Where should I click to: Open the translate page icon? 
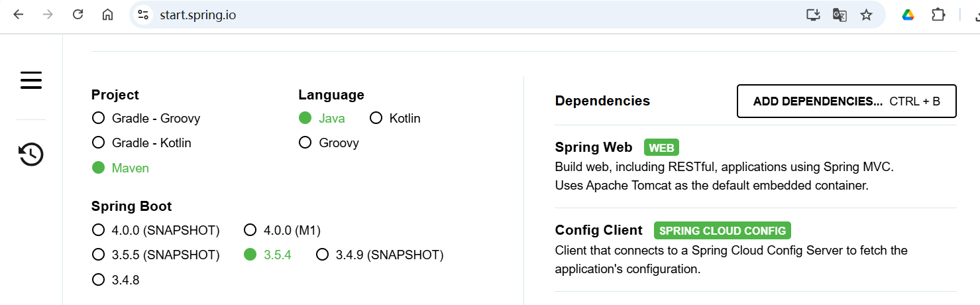click(840, 15)
